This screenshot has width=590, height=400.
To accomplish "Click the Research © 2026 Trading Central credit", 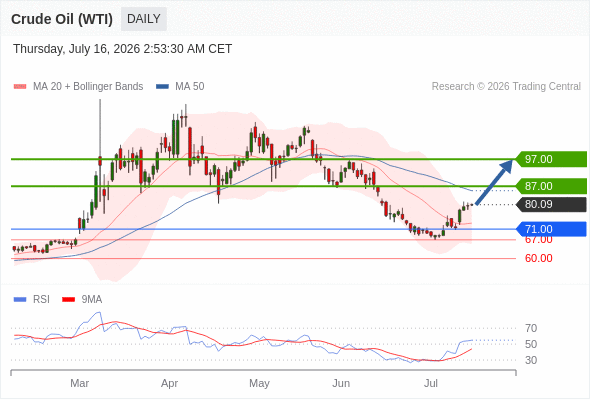I will point(506,87).
